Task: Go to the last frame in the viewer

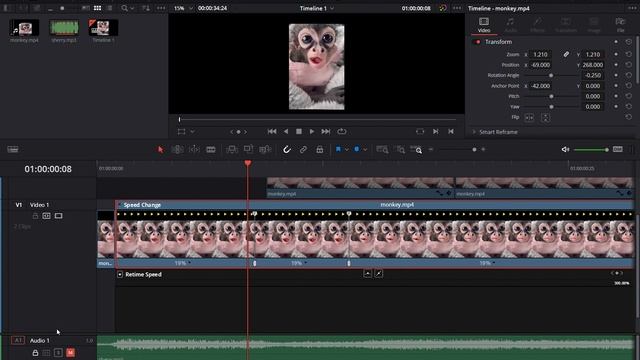Action: click(x=325, y=131)
